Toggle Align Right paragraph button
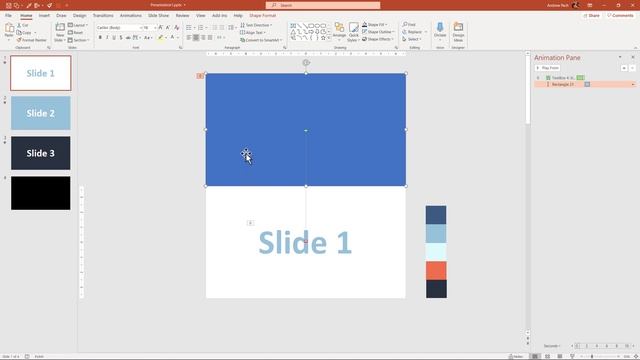Viewport: 640px width, 360px height. click(203, 38)
